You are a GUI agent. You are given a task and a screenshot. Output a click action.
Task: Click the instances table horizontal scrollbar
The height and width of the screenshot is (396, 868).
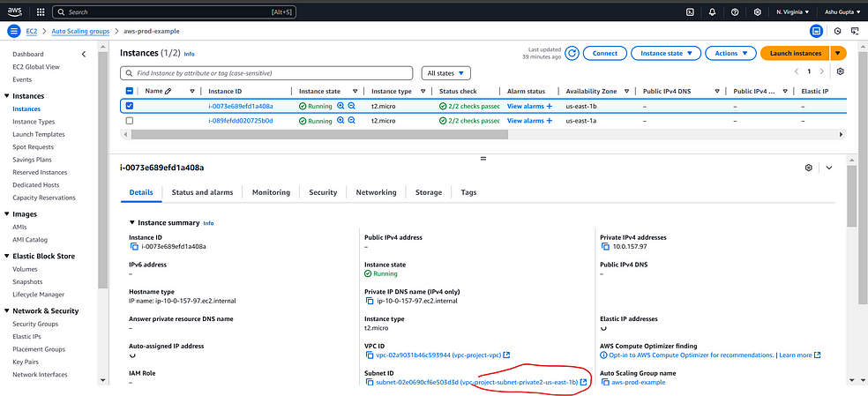(x=319, y=134)
